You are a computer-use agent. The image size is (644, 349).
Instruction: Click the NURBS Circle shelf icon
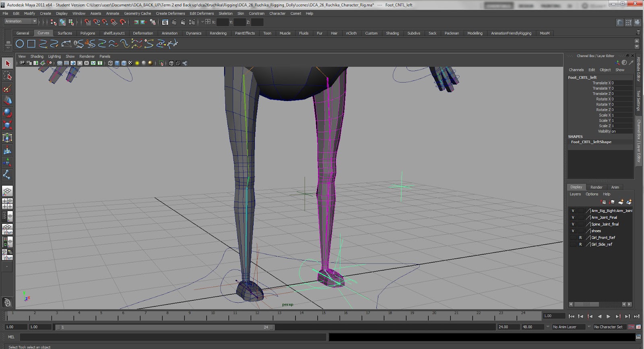(x=19, y=44)
